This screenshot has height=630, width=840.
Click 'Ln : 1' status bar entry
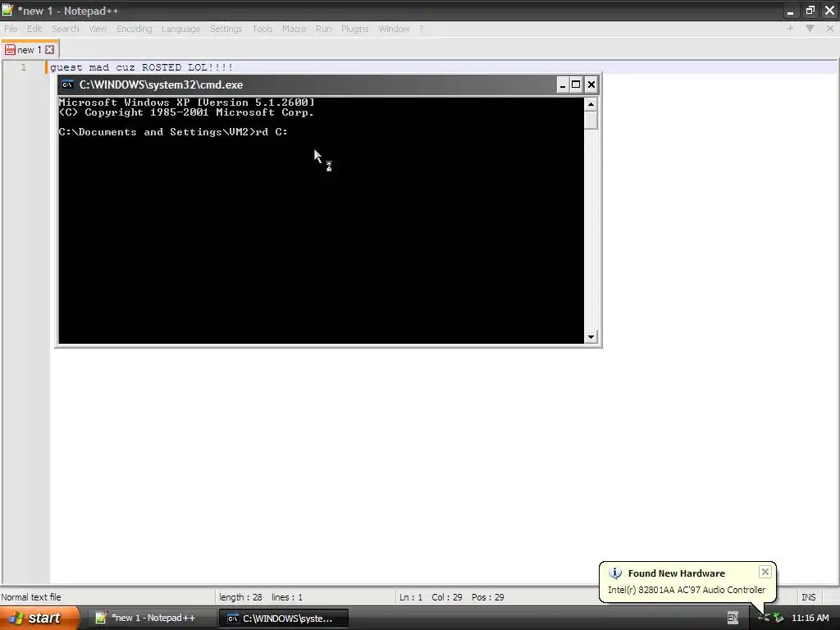coord(411,597)
